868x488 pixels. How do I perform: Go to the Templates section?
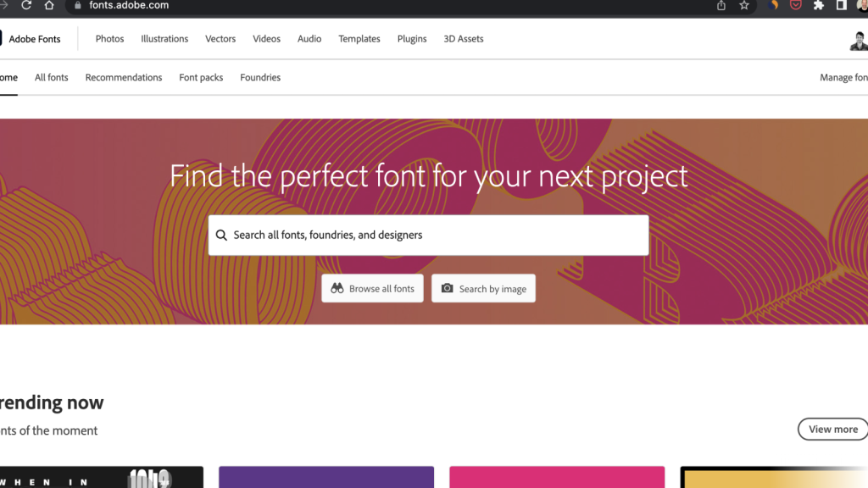[359, 39]
